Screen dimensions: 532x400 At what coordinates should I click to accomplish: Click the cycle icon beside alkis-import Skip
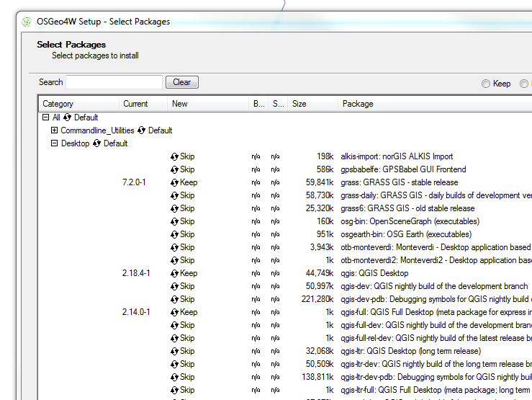pyautogui.click(x=174, y=156)
